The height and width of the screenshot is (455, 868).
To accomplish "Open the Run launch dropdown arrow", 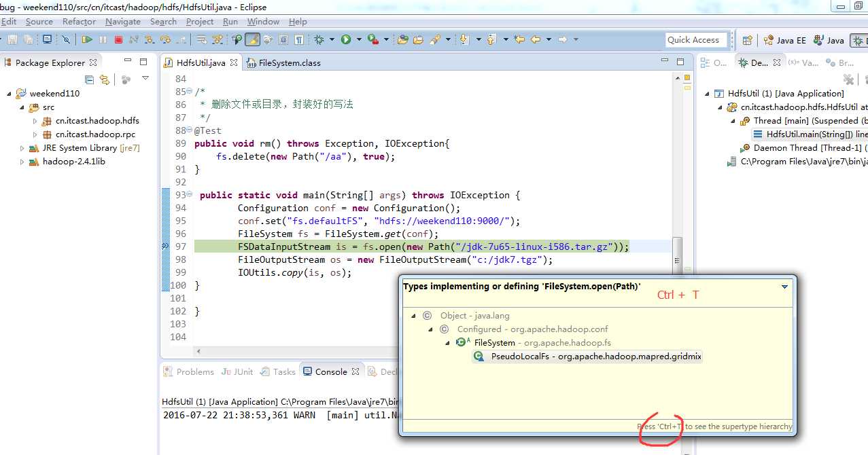I will tap(358, 39).
